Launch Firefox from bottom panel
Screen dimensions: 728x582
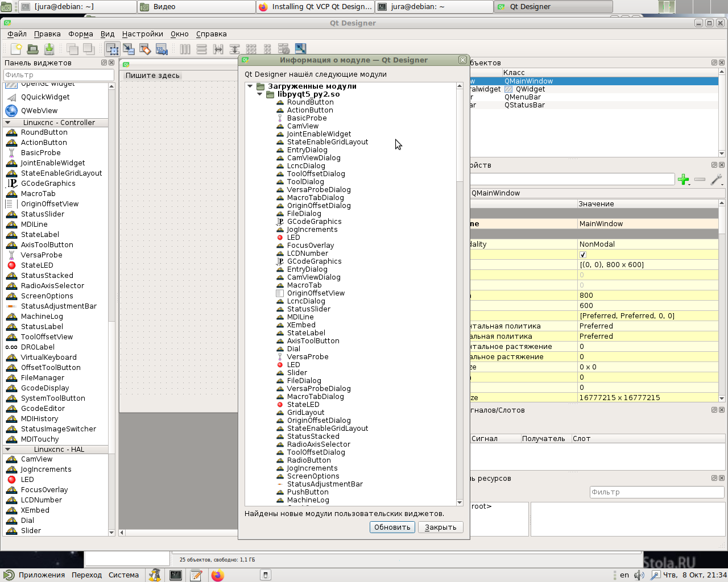[x=218, y=575]
